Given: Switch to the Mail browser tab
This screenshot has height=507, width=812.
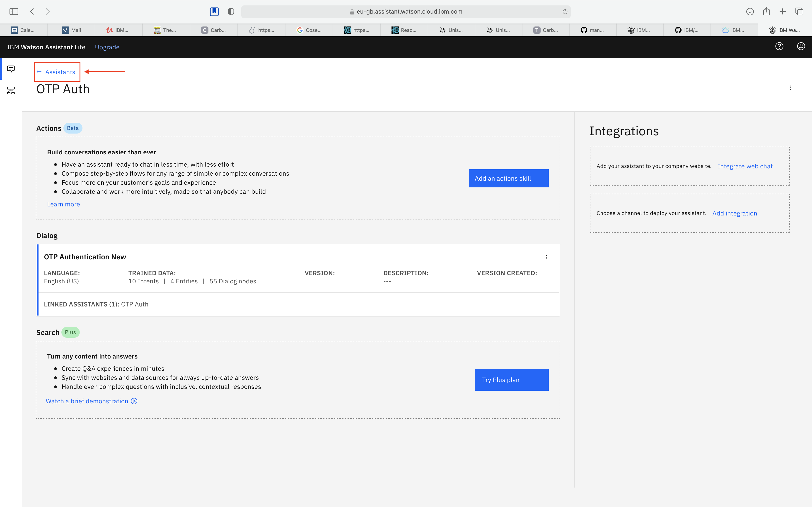Looking at the screenshot, I should (x=71, y=30).
